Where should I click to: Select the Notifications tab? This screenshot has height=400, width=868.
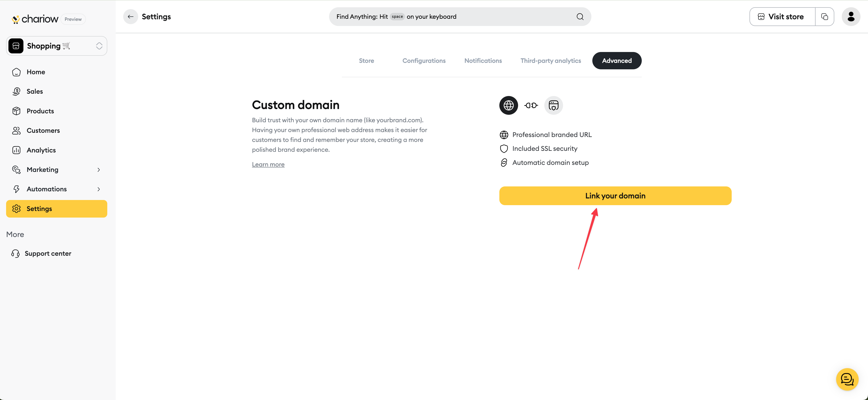point(483,61)
